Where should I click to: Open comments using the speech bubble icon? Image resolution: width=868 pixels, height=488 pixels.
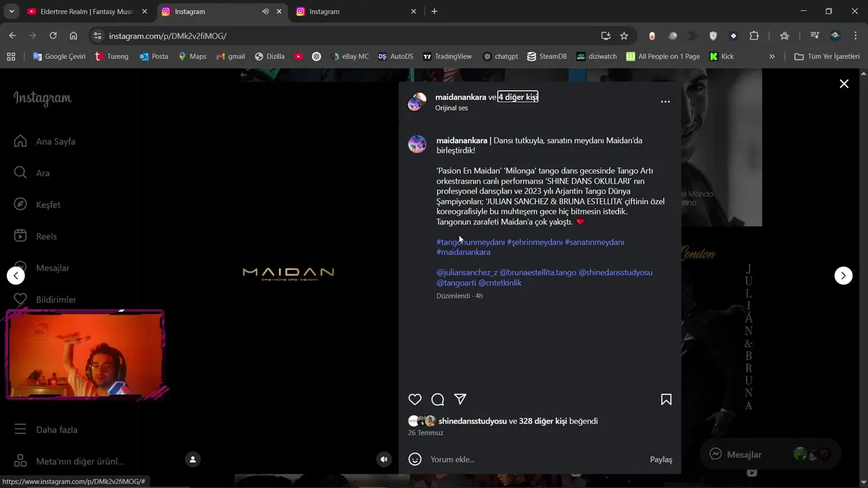(x=438, y=399)
